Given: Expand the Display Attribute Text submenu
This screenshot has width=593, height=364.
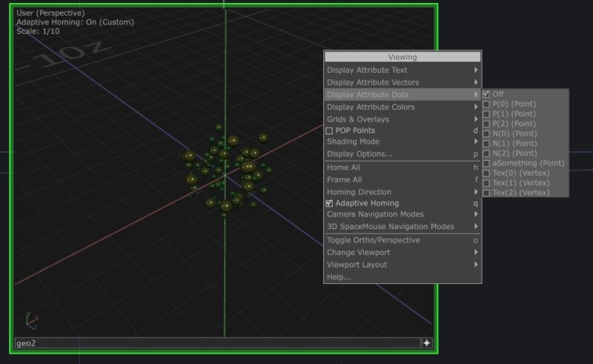Looking at the screenshot, I should (x=400, y=70).
